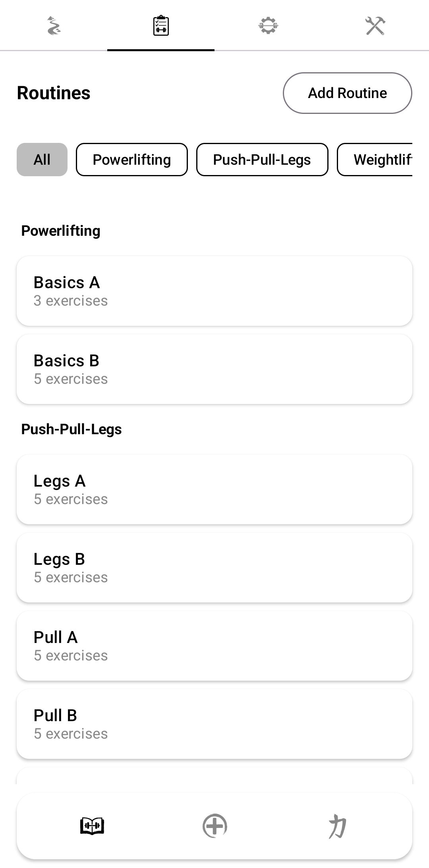Filter routines by Powerlifting chip

(x=131, y=160)
